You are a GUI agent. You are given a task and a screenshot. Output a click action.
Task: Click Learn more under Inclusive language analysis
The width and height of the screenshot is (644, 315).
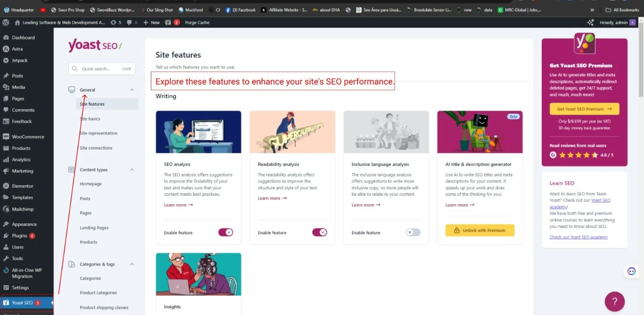click(366, 205)
